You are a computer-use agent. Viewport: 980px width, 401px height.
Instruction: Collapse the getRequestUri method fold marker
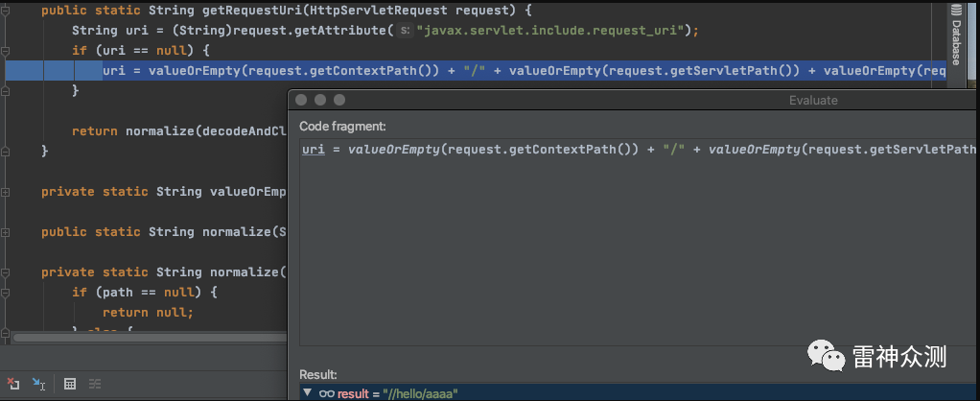[x=5, y=12]
